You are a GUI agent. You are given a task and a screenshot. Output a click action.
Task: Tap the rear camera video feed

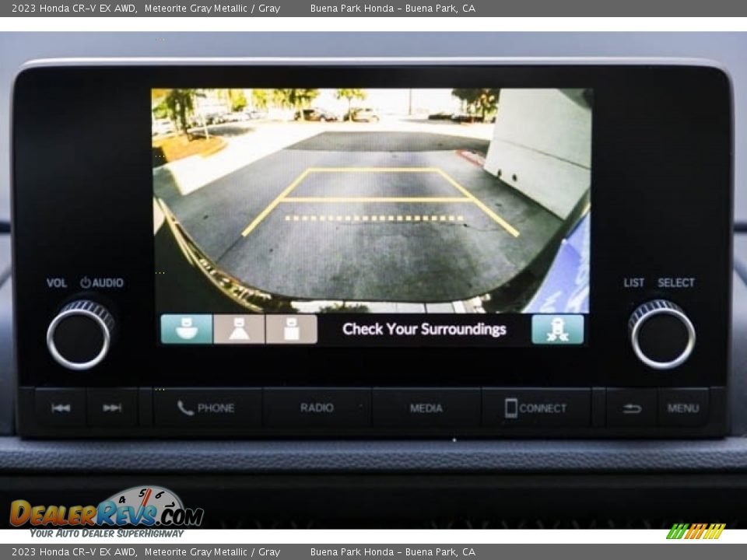point(371,200)
